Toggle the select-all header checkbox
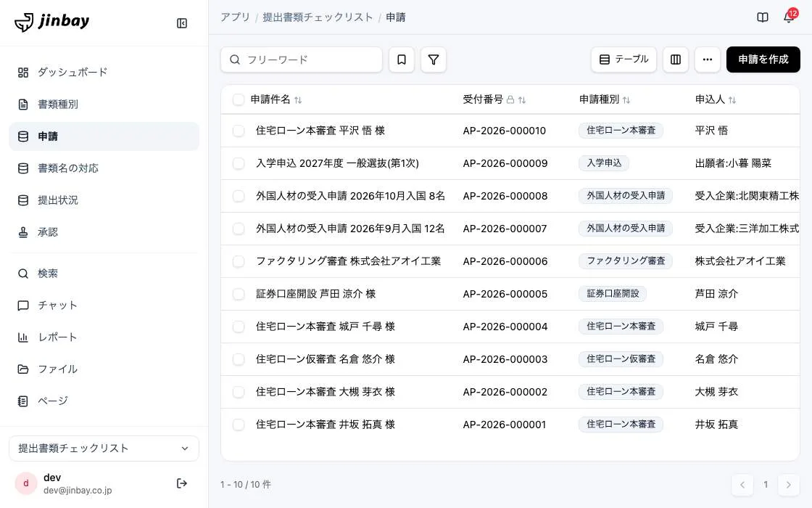The height and width of the screenshot is (508, 812). [239, 99]
